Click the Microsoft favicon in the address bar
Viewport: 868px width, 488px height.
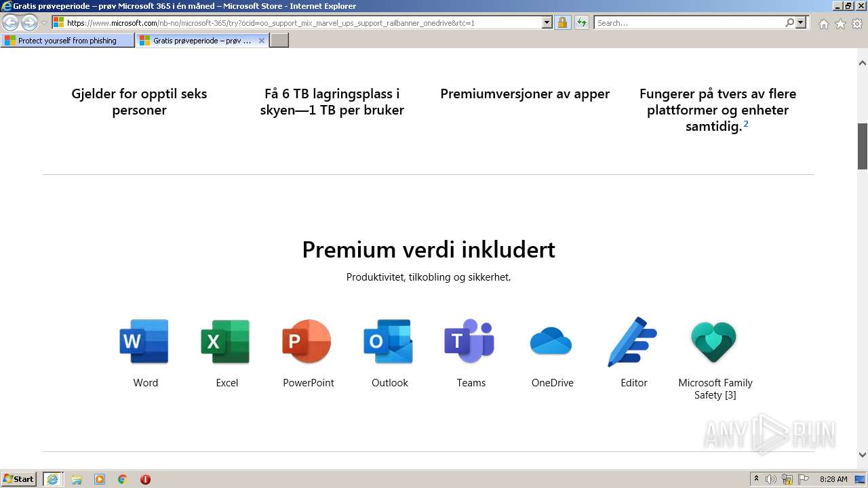click(59, 22)
